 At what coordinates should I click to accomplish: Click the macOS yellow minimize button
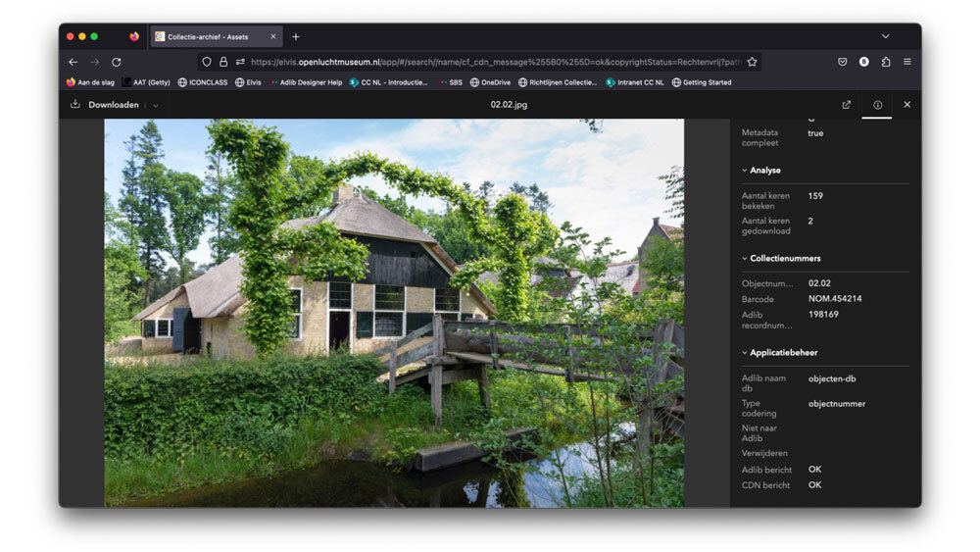pos(82,37)
